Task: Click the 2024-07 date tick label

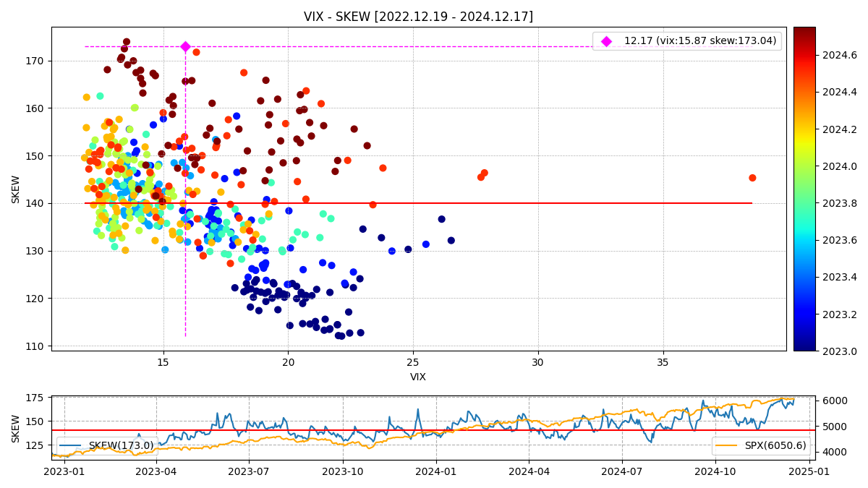Action: [x=622, y=471]
